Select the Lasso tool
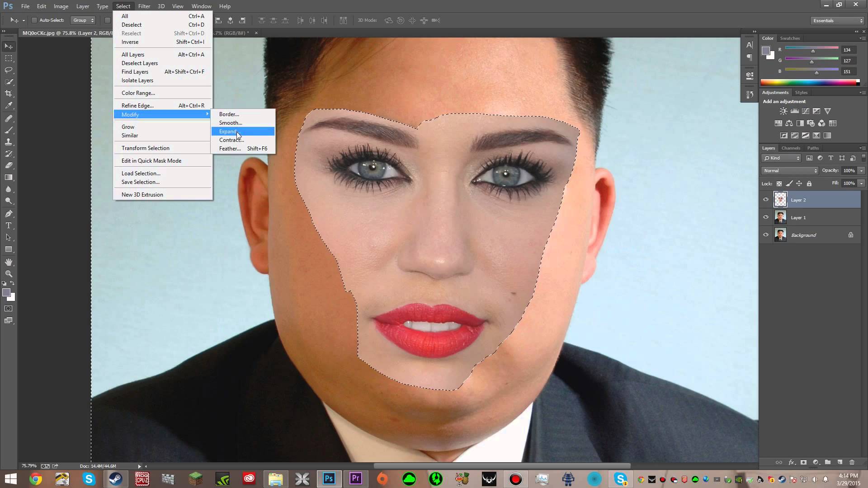Viewport: 868px width, 488px height. (x=9, y=70)
